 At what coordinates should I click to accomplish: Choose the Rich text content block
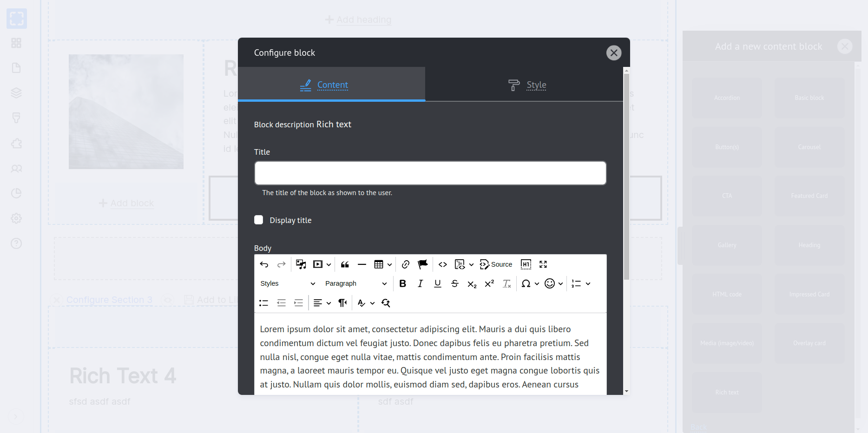click(727, 392)
